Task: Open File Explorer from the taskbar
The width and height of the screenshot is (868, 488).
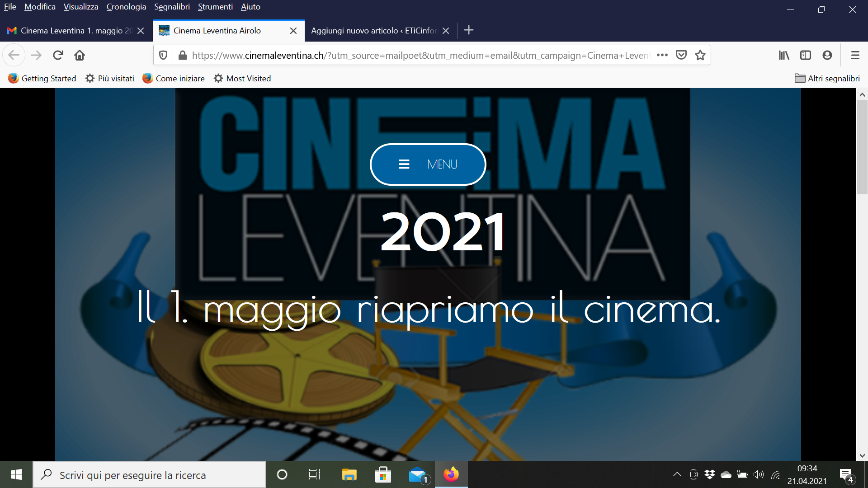Action: 349,474
